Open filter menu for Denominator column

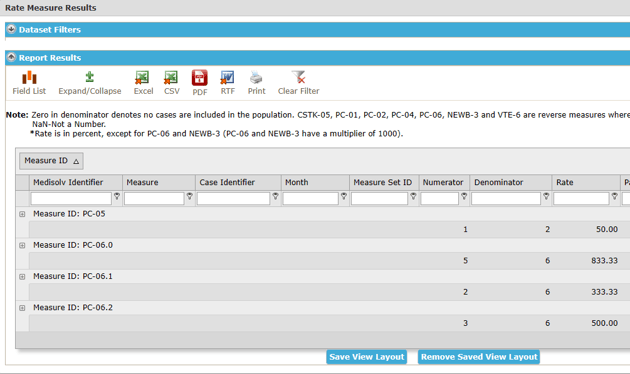click(x=546, y=196)
